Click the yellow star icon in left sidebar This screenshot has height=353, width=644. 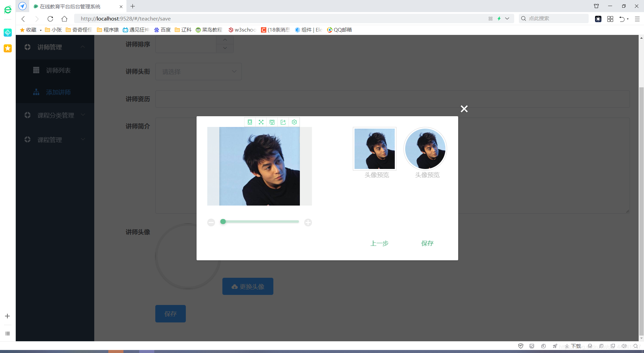(8, 48)
